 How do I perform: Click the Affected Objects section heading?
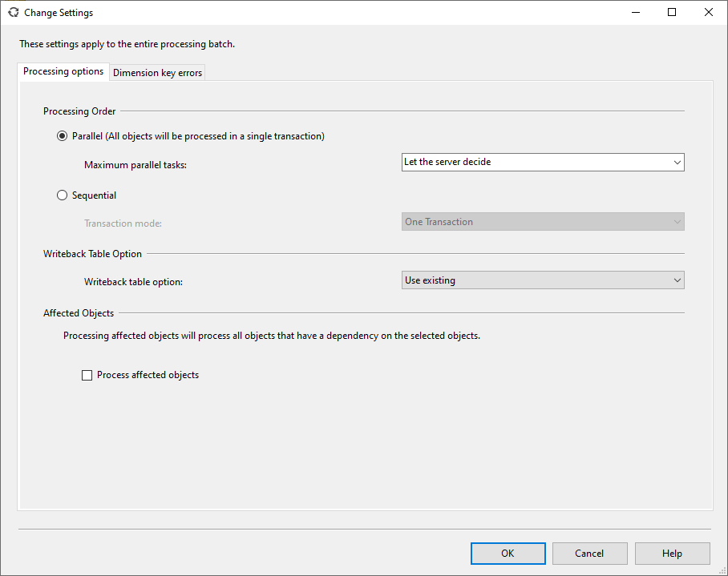click(x=79, y=313)
